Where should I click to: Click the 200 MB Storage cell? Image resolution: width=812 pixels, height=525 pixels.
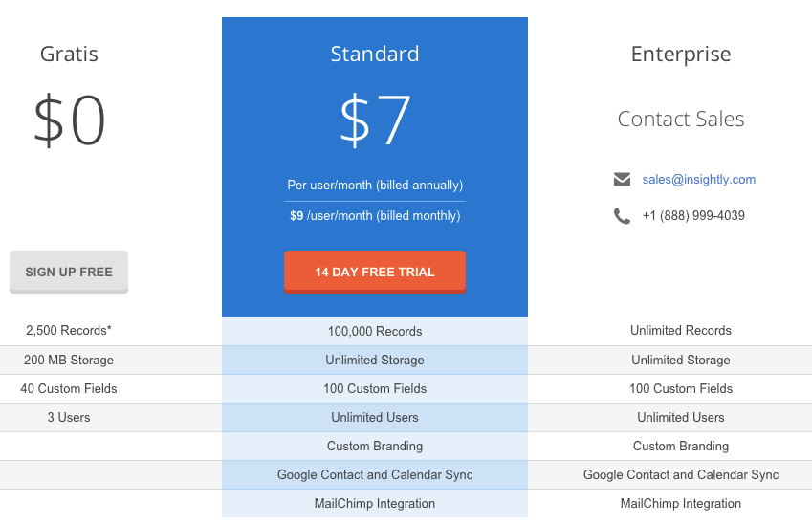pyautogui.click(x=69, y=361)
